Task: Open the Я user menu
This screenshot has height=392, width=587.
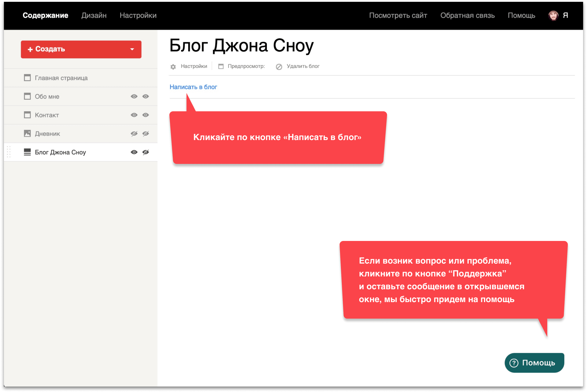Action: pyautogui.click(x=565, y=15)
